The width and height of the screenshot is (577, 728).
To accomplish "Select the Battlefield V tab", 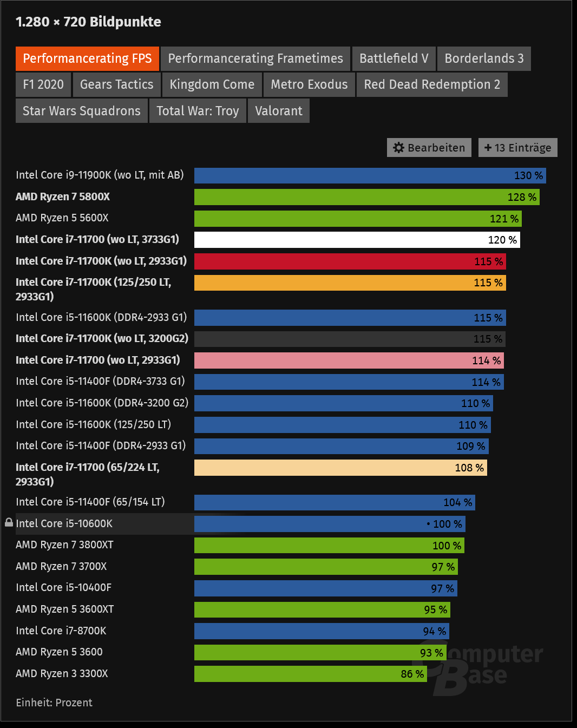I will [x=394, y=58].
